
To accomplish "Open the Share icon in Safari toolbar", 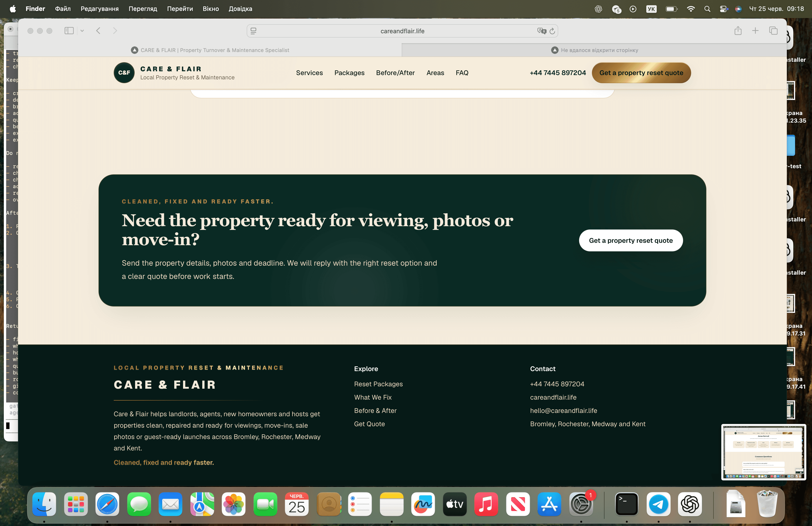I will click(x=738, y=31).
